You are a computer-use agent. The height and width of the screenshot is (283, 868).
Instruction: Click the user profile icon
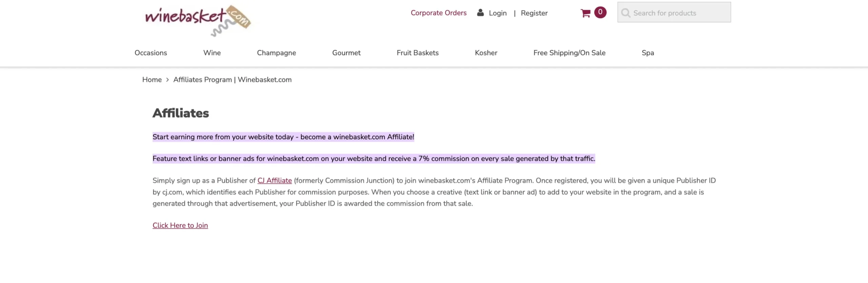(480, 13)
